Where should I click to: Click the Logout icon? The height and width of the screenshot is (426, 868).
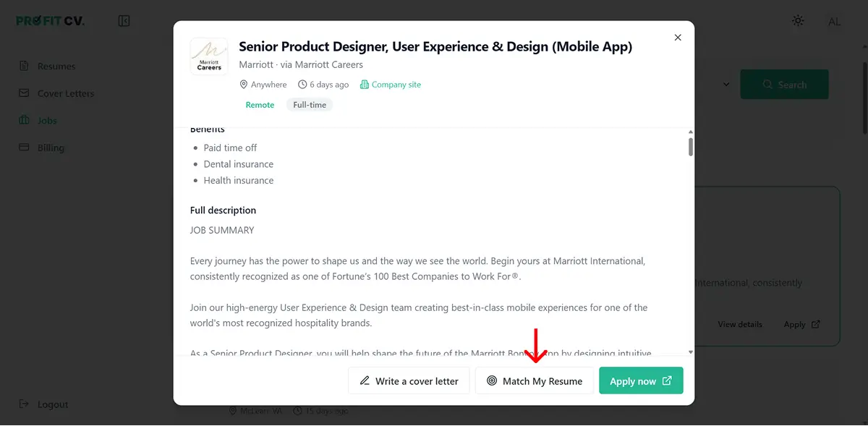click(24, 404)
